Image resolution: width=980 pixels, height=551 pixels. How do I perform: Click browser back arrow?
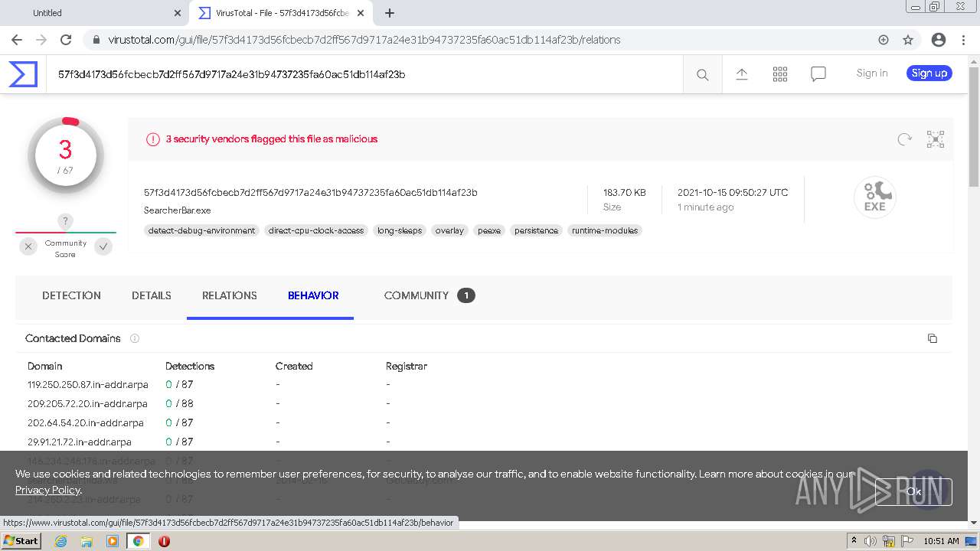pyautogui.click(x=17, y=40)
